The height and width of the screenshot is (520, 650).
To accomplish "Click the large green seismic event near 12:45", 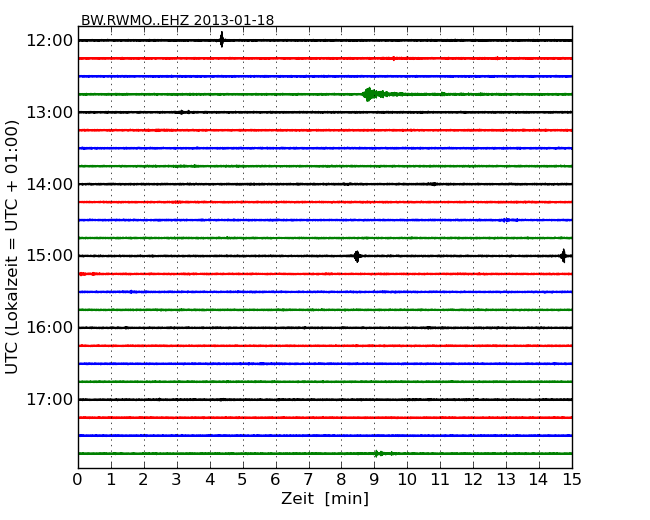I will coord(373,94).
